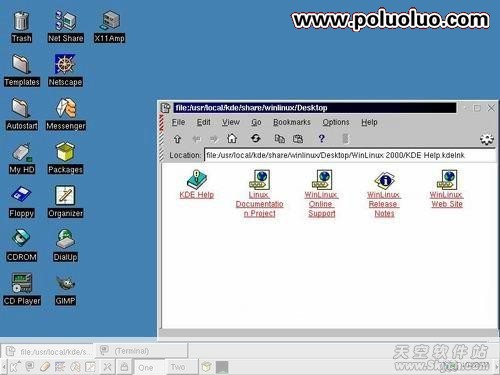Screen dimensions: 500x375
Task: Click the Up arrow in file manager toolbar
Action: pos(177,139)
